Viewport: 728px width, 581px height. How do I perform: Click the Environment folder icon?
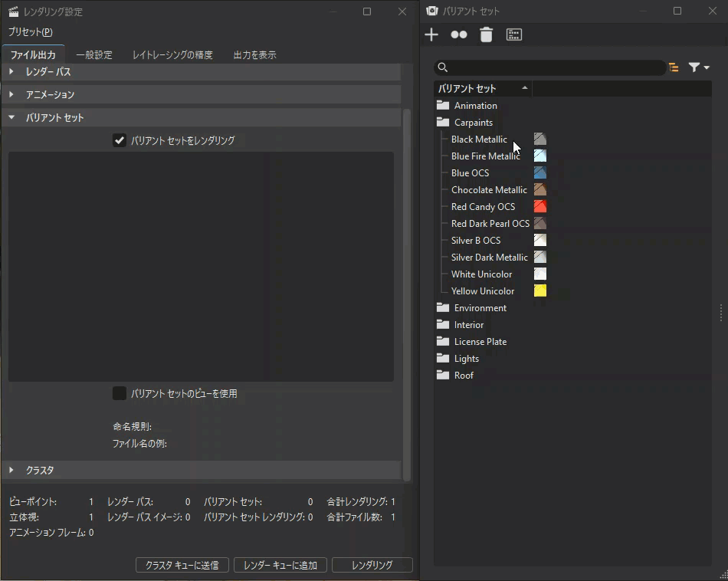coord(443,307)
